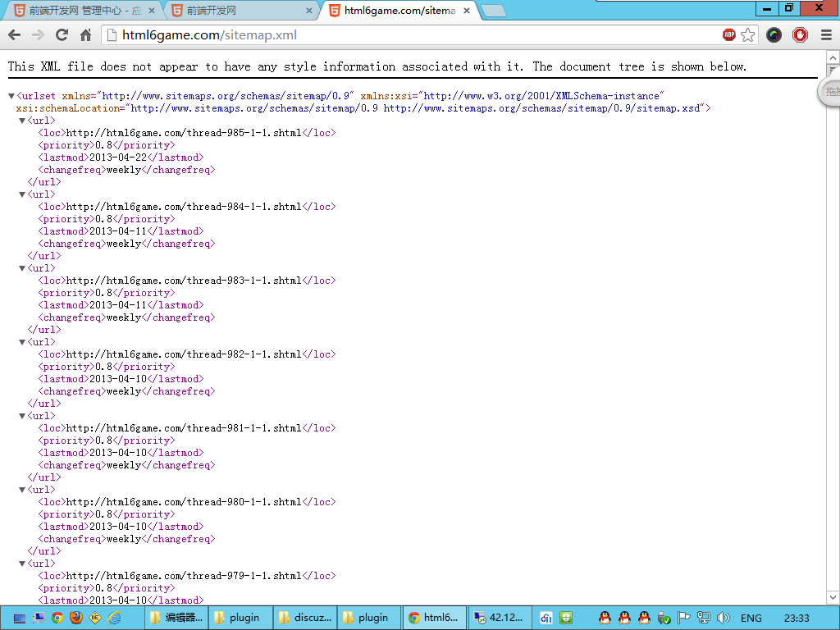Viewport: 840px width, 630px height.
Task: Collapse the url node for thread-984
Action: 22,195
